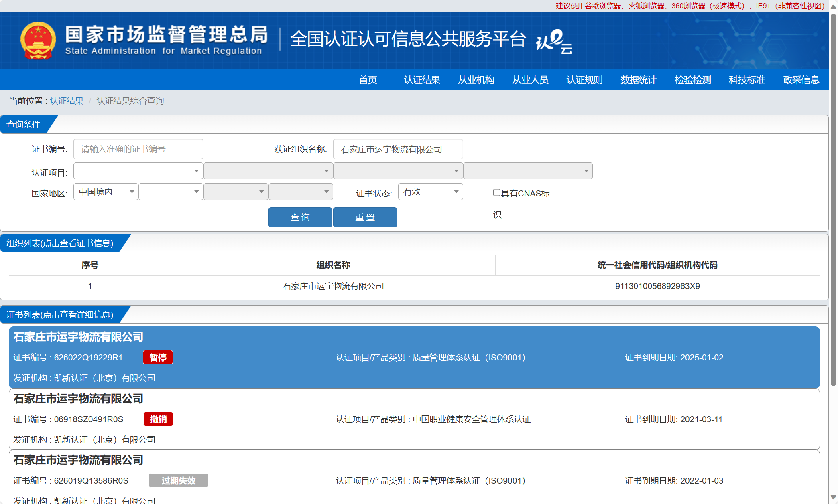Click the red 撤销 status badge

click(x=158, y=419)
